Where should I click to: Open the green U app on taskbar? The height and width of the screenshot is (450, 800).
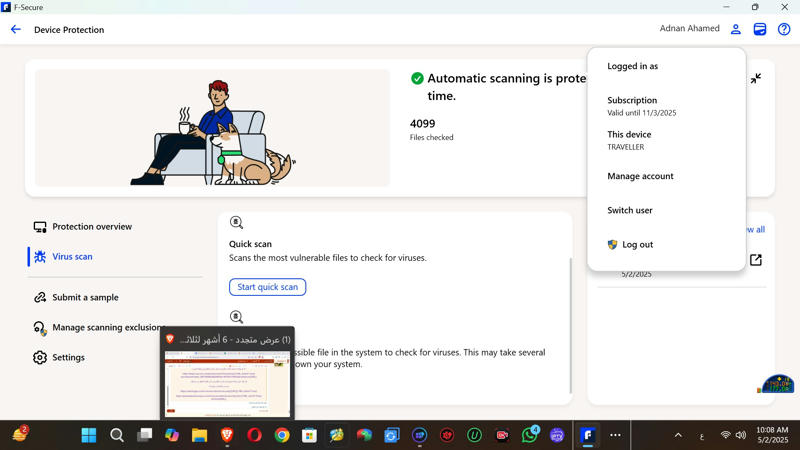coord(474,435)
